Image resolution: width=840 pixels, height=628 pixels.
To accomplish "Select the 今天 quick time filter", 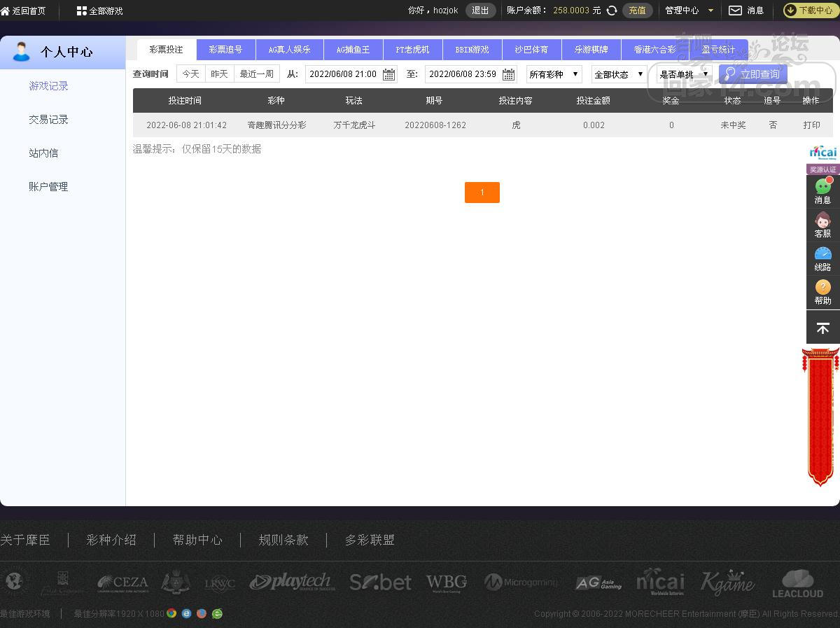I will click(x=191, y=74).
